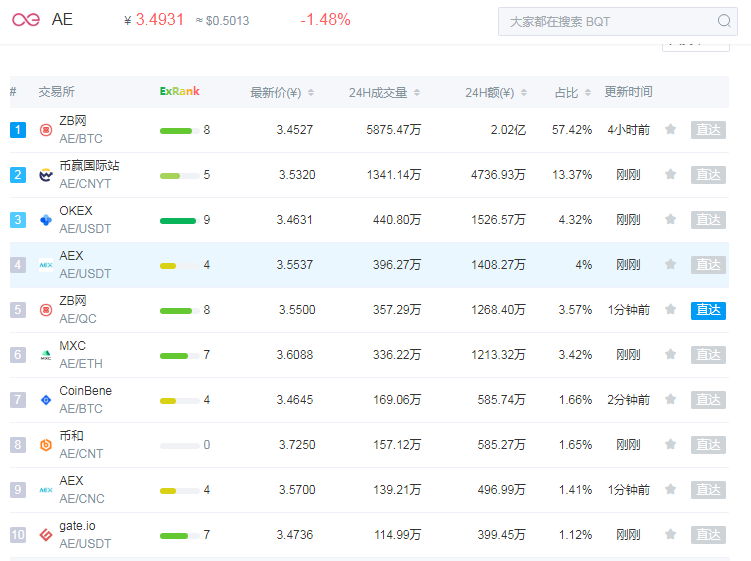The image size is (751, 561).
Task: Click the AE/CNC trading pair
Action: pos(82,499)
